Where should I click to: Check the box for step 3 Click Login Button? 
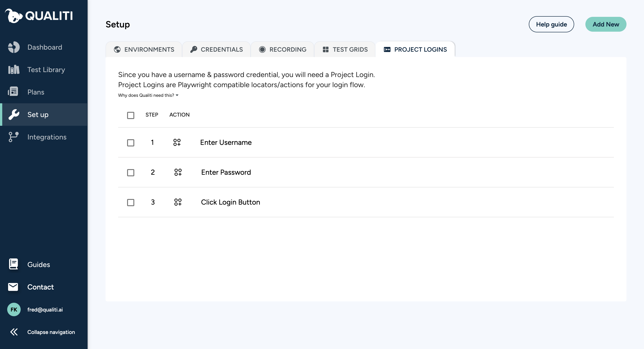[130, 203]
